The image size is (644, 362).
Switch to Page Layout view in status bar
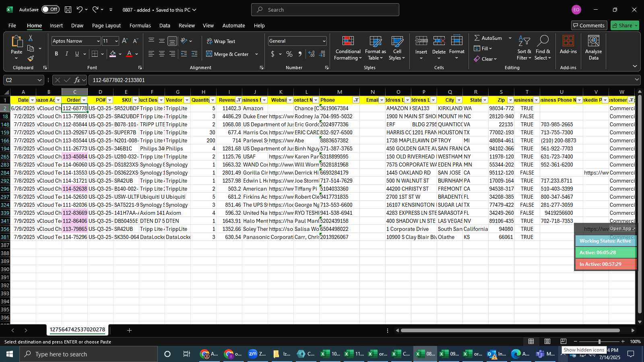(x=547, y=341)
